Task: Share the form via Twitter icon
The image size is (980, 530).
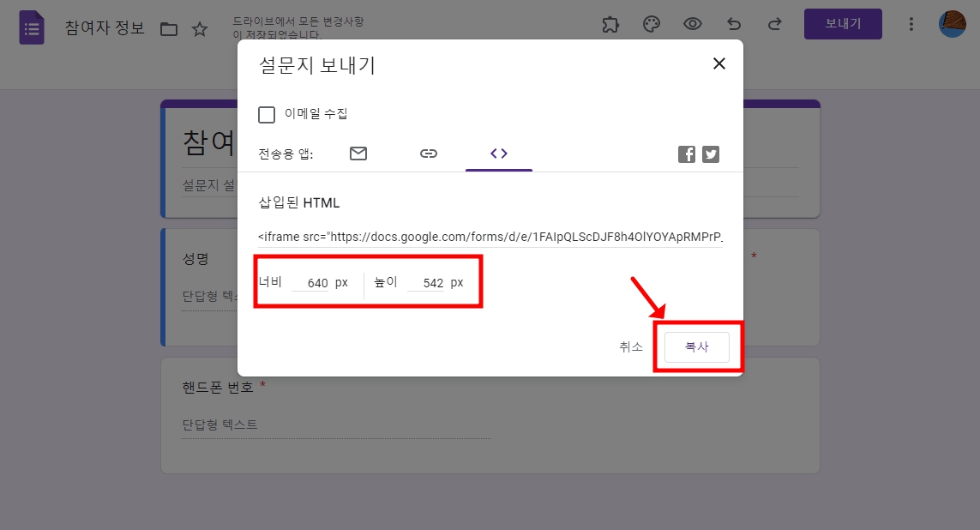Action: click(x=710, y=154)
